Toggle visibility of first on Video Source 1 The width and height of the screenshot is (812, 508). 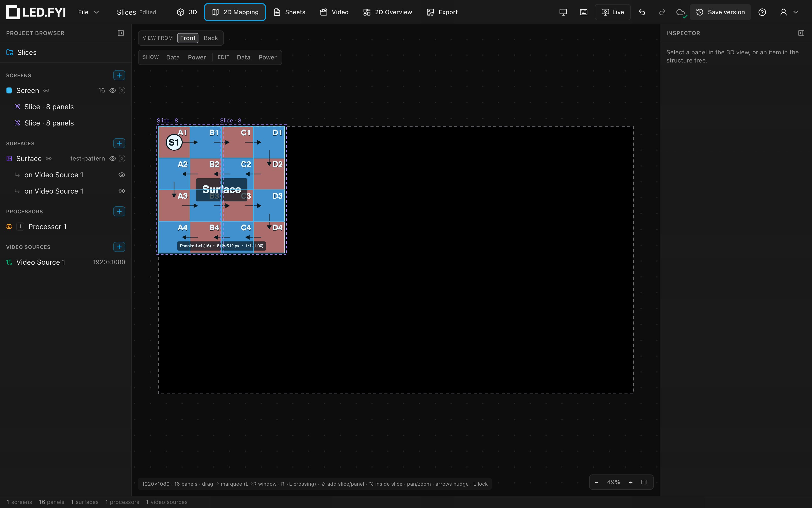click(x=122, y=175)
